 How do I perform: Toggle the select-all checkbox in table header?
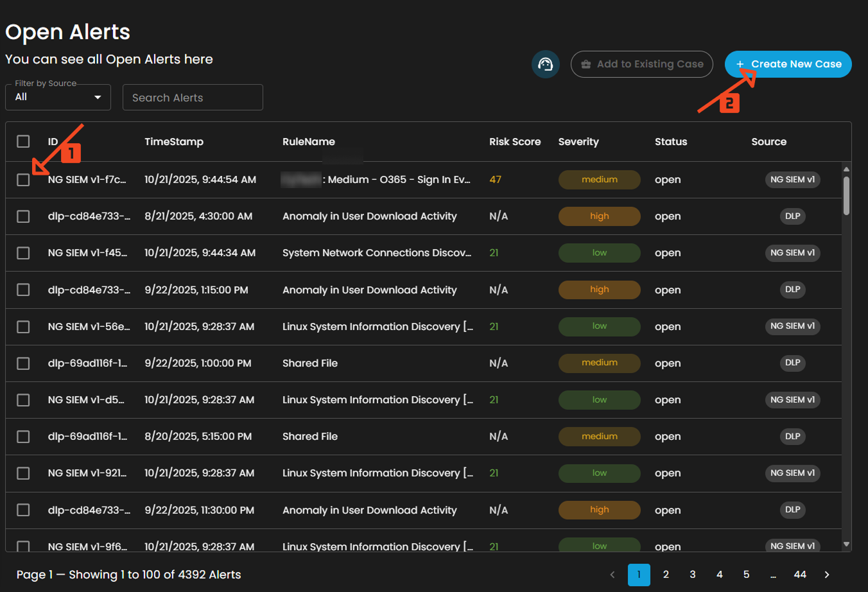coord(23,141)
